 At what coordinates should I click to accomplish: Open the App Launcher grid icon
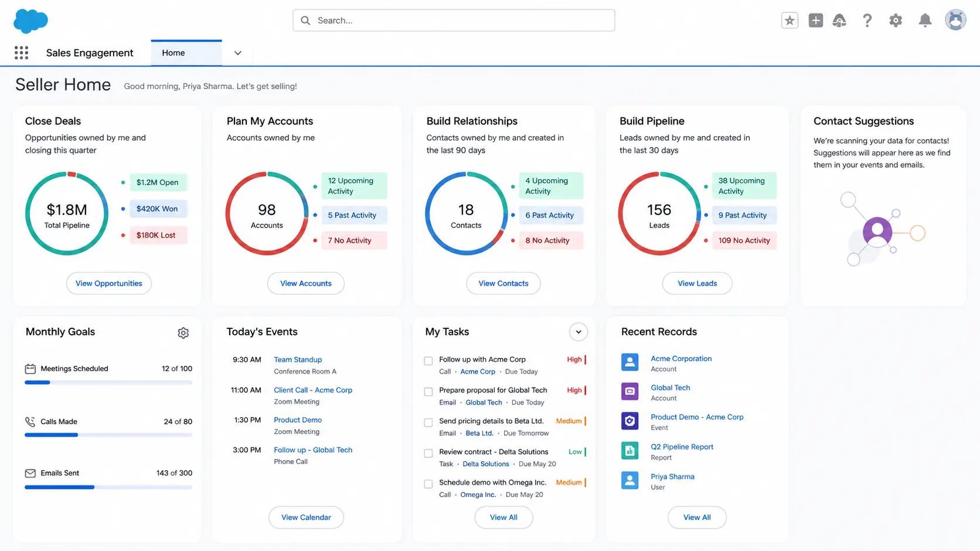(22, 53)
